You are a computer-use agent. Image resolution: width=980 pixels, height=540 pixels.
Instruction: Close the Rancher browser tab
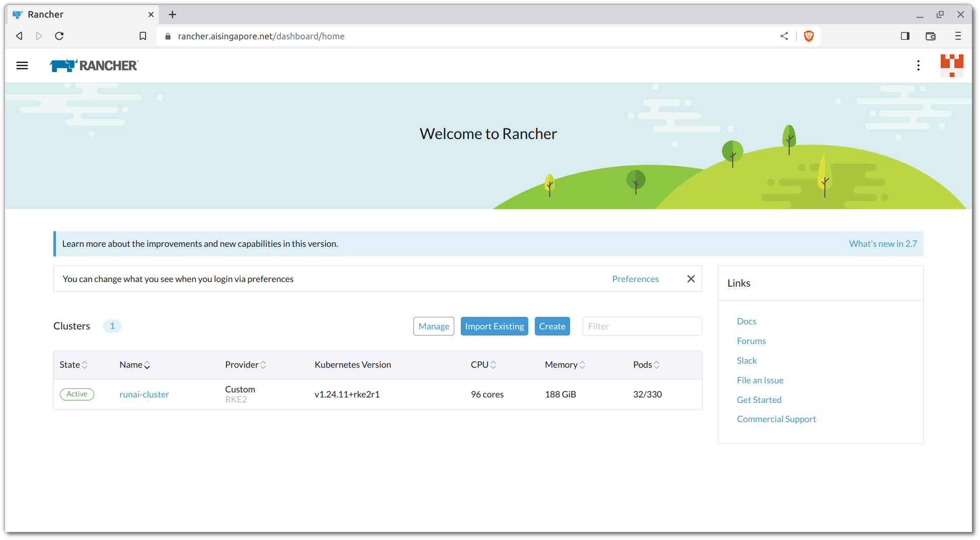click(x=151, y=15)
